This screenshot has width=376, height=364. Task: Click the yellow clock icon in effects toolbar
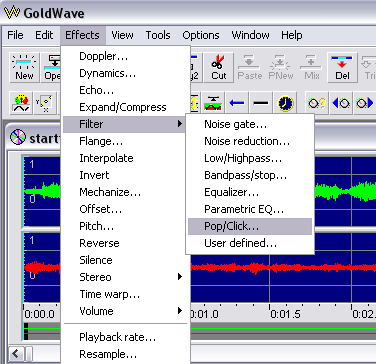tap(285, 103)
